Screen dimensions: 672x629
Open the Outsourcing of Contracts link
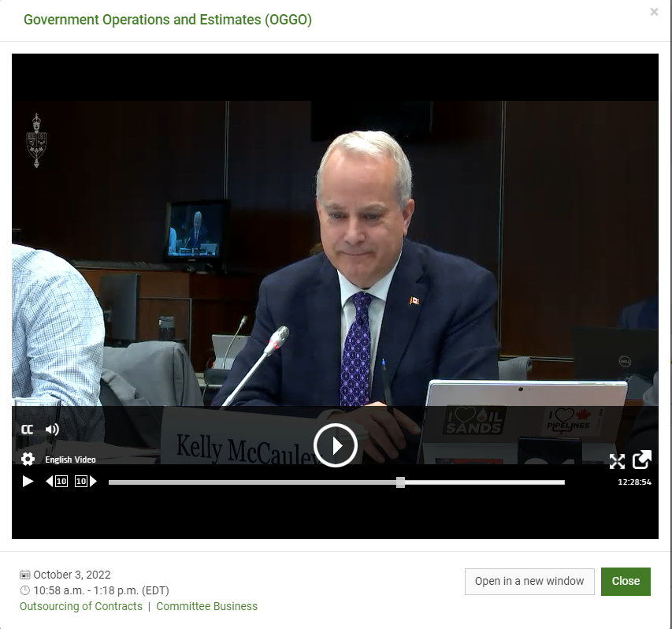point(81,606)
